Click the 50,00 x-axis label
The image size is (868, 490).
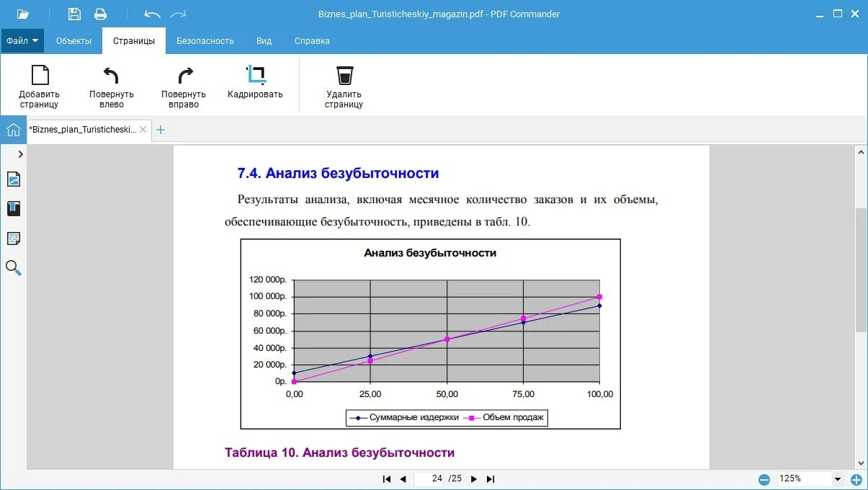(447, 394)
